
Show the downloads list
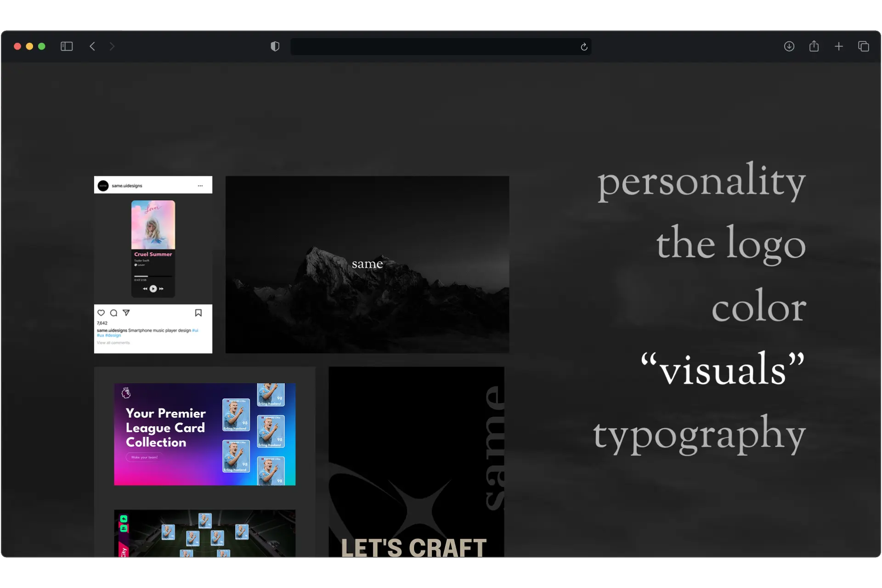(x=789, y=46)
